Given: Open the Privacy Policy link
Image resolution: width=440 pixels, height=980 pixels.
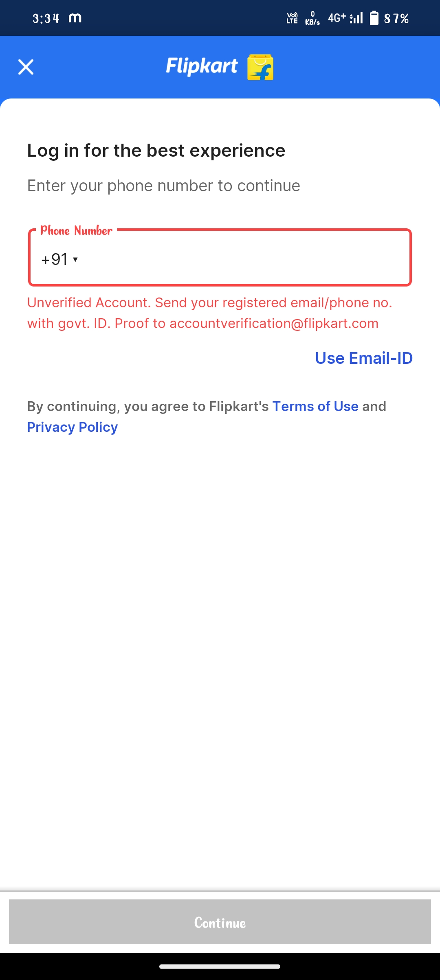Looking at the screenshot, I should click(73, 427).
